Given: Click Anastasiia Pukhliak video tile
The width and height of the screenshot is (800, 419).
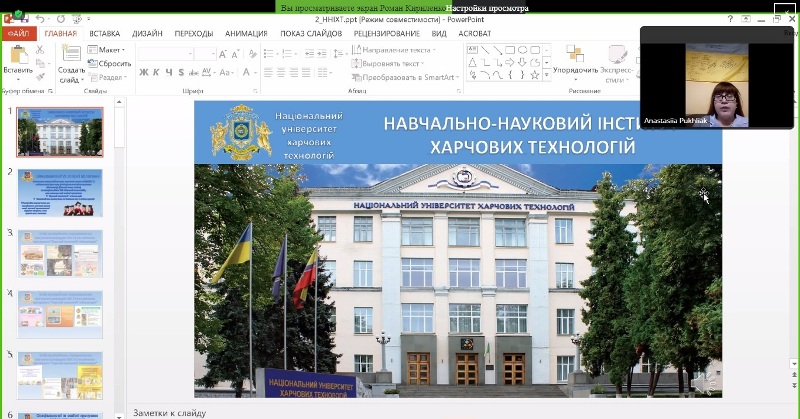Looking at the screenshot, I should click(717, 78).
